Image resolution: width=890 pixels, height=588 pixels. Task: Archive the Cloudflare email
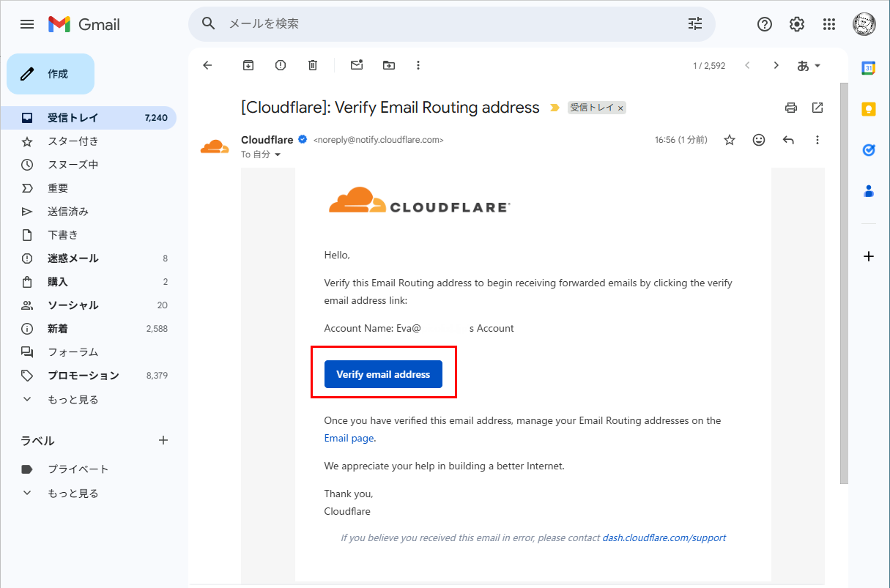tap(248, 65)
